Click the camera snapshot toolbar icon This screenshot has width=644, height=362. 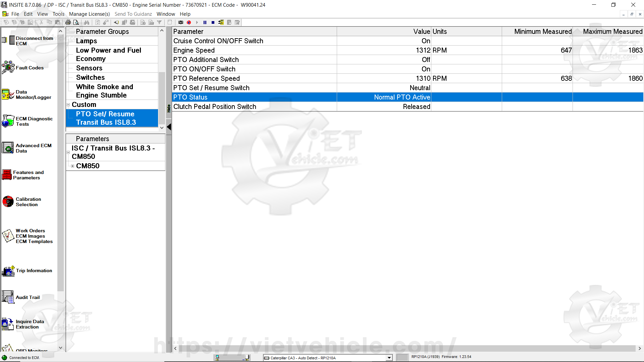click(x=181, y=22)
